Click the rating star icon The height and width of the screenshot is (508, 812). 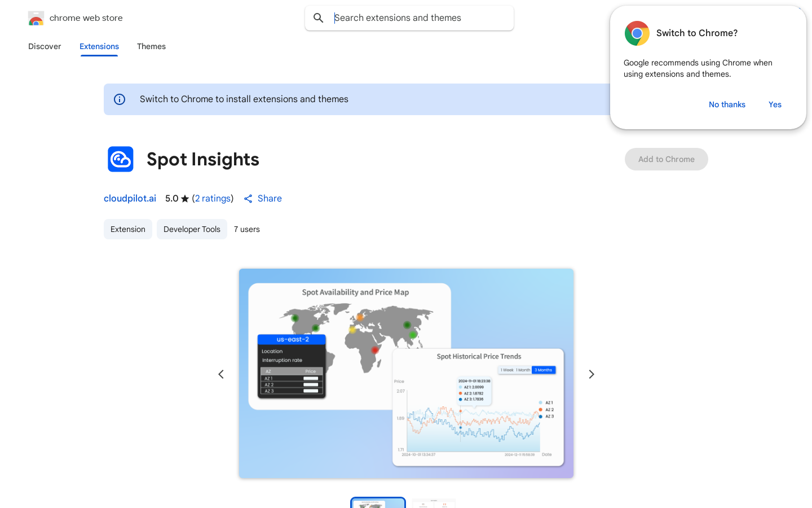[x=185, y=199]
